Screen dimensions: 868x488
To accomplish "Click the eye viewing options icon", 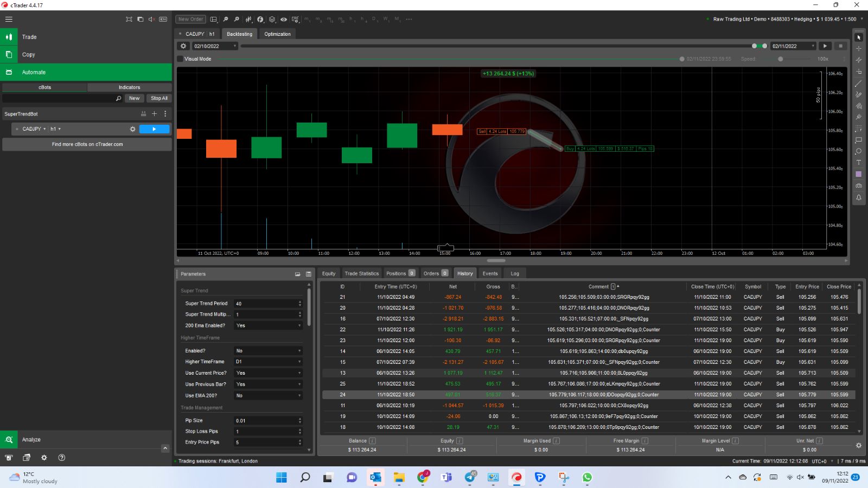I will [284, 19].
